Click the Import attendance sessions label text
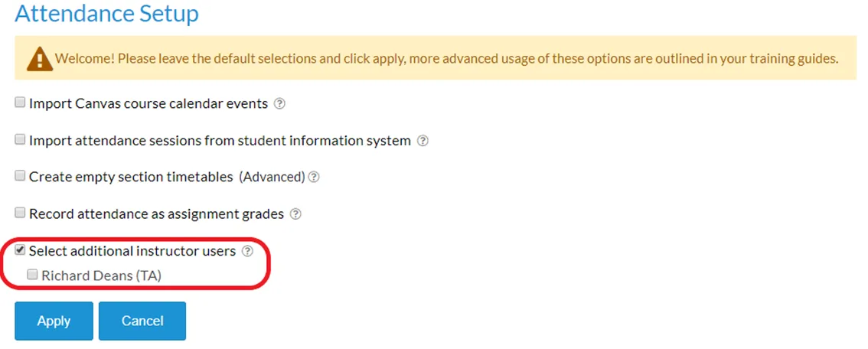 [x=220, y=141]
